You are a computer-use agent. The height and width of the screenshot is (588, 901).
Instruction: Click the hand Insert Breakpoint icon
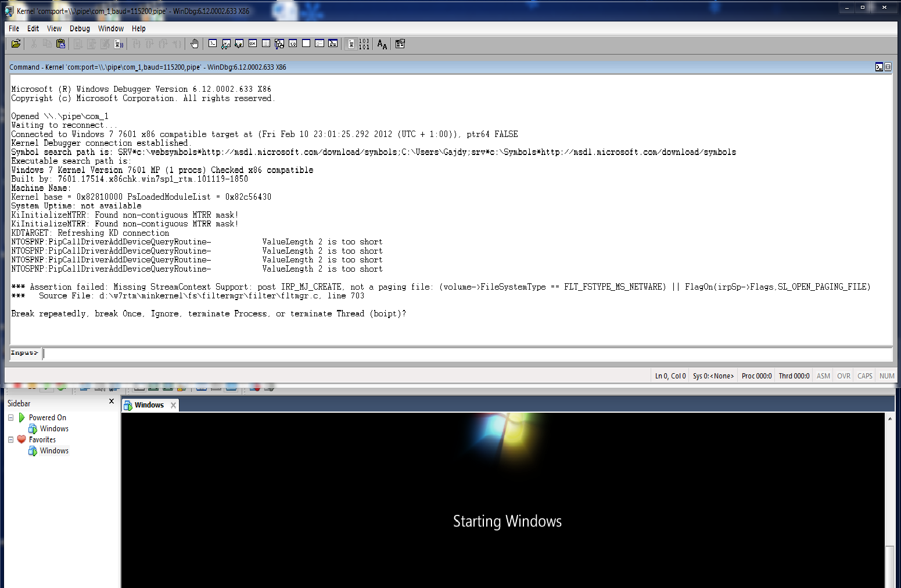[195, 44]
